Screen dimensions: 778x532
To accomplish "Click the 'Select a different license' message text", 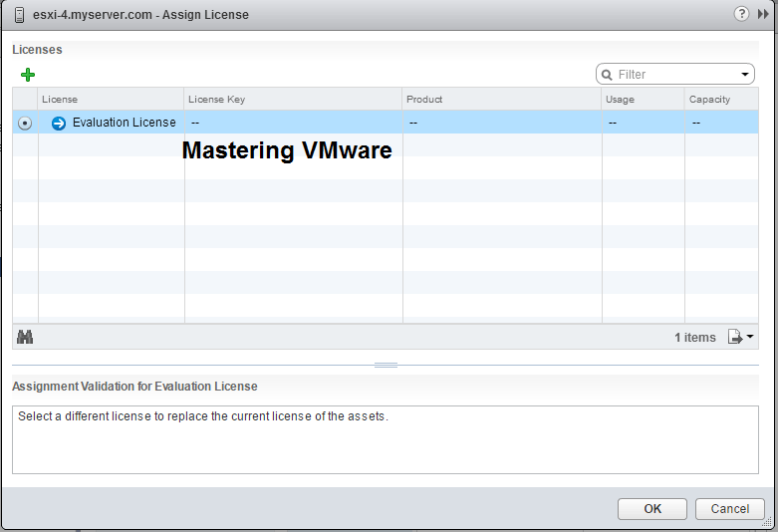I will [x=203, y=416].
